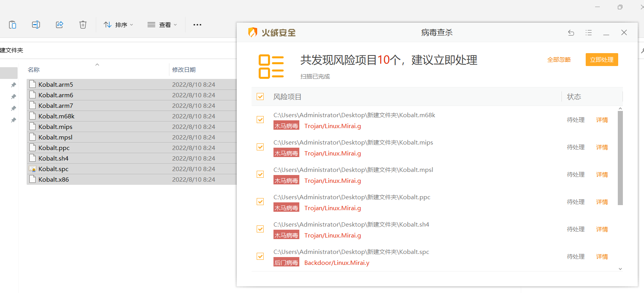Click the delete trash icon in Explorer

(83, 25)
